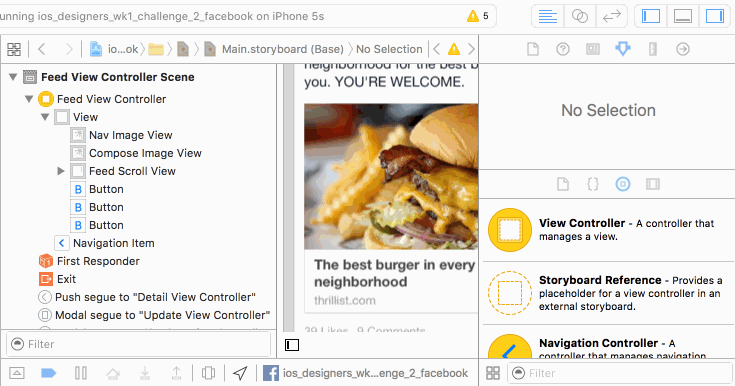The width and height of the screenshot is (735, 386).
Task: Toggle the Navigator panel visibility
Action: 651,16
